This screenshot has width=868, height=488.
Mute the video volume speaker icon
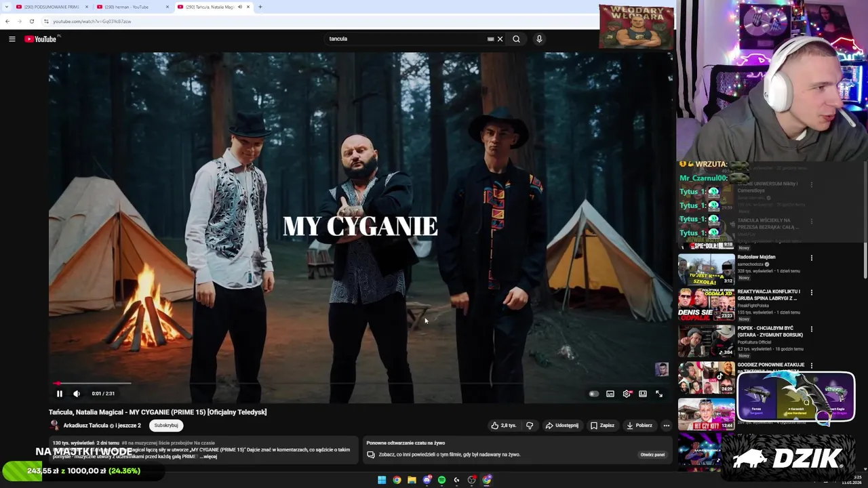77,394
